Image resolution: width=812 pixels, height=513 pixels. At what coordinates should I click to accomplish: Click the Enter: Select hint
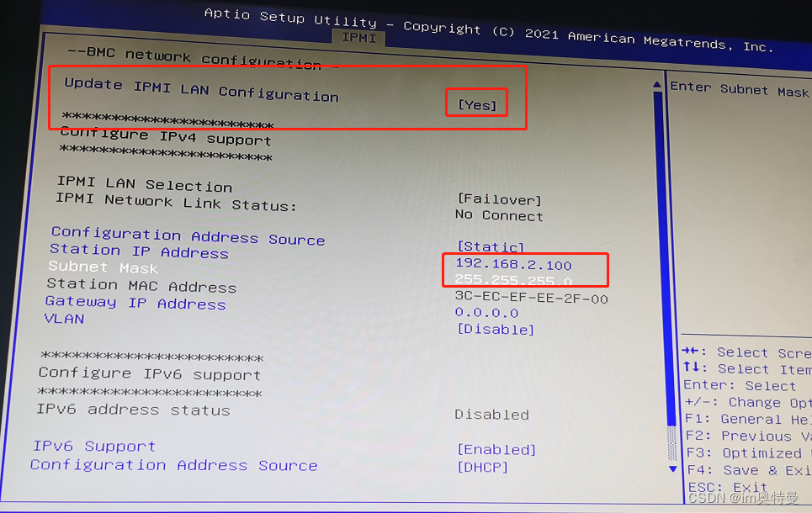[x=740, y=385]
